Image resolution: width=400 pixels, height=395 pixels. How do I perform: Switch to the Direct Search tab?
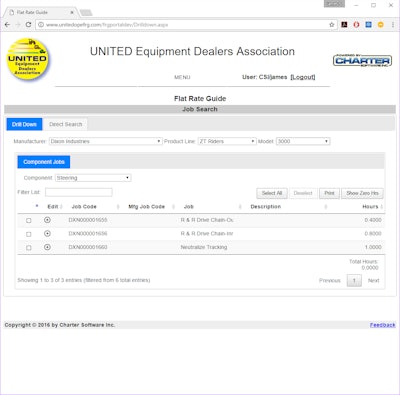pyautogui.click(x=65, y=124)
